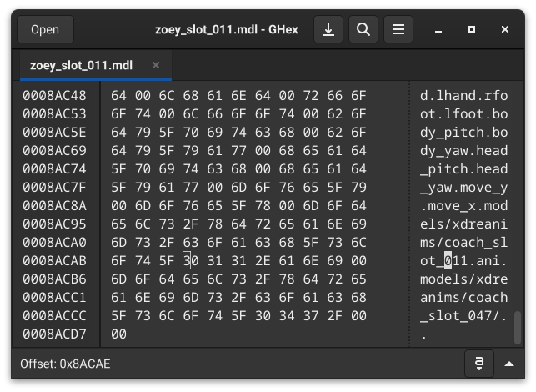536x392 pixels.
Task: Maximize the GHex window
Action: (472, 30)
